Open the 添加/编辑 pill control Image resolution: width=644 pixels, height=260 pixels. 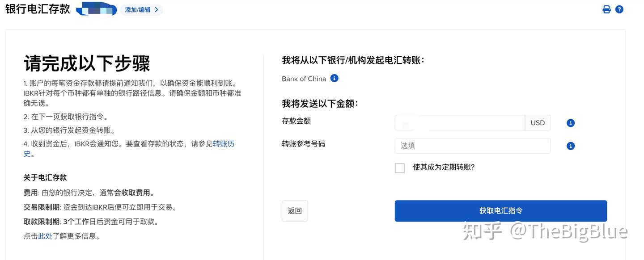point(141,8)
